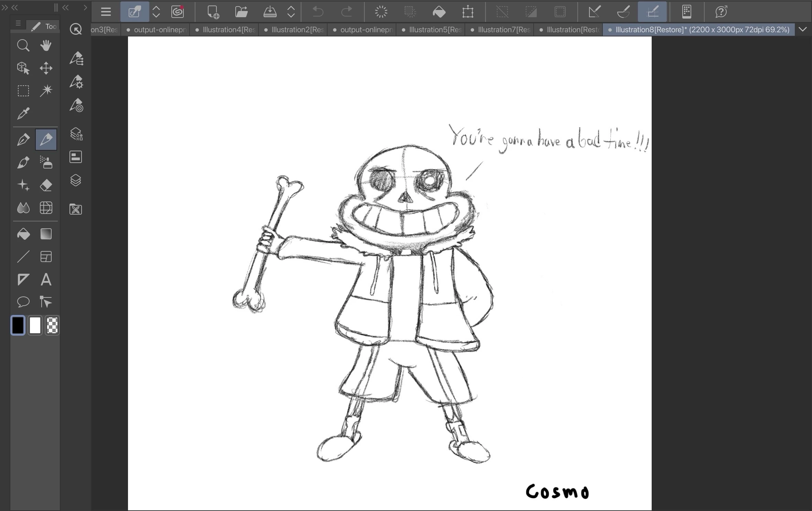The width and height of the screenshot is (812, 511).
Task: Select the Eyedropper tool
Action: coord(23,113)
